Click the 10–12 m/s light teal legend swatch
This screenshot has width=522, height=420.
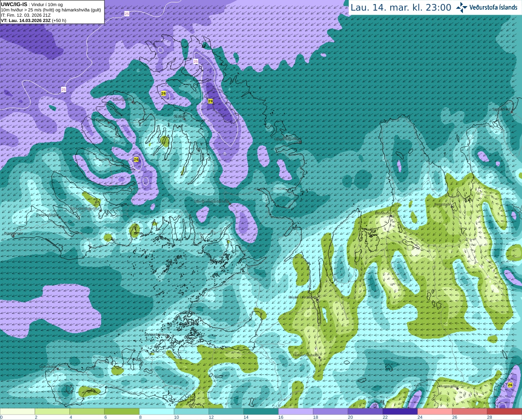coord(191,411)
